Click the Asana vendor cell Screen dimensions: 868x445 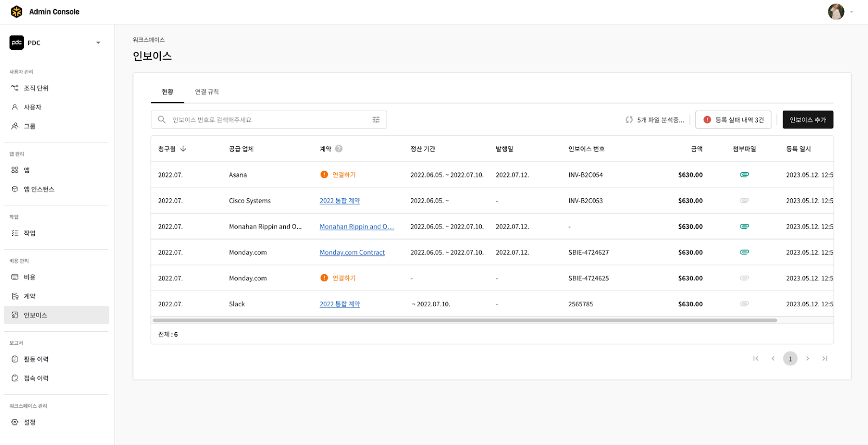(238, 175)
